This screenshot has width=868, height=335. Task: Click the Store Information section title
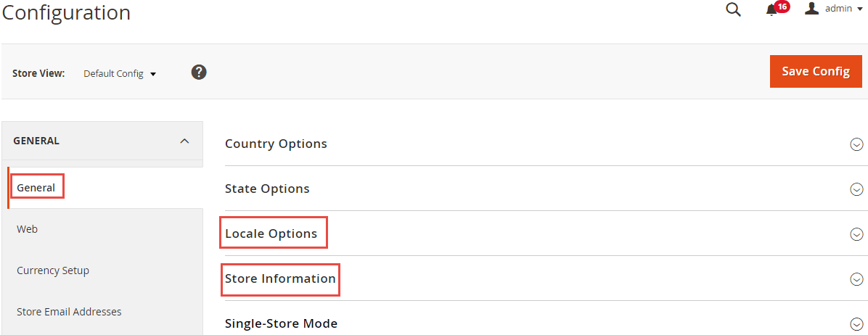click(280, 278)
